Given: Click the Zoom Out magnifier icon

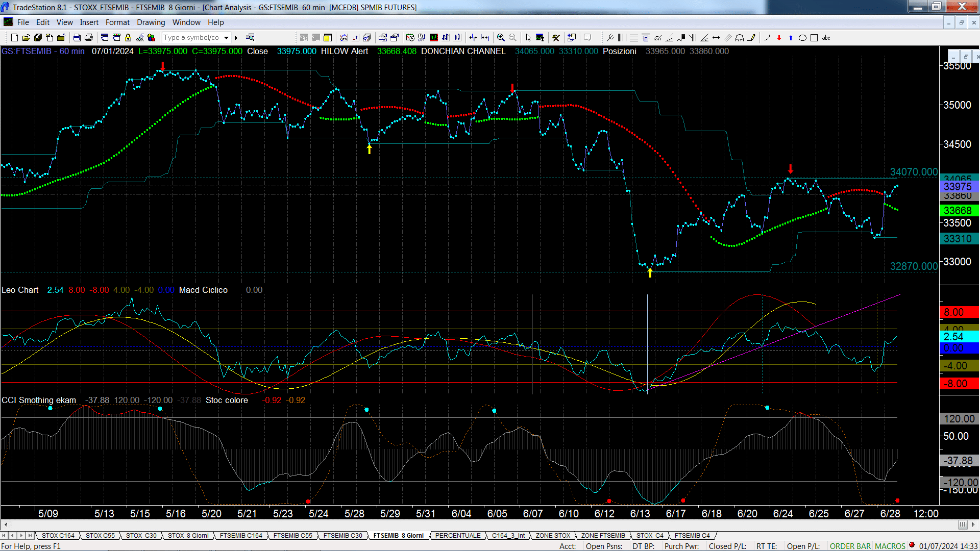Looking at the screenshot, I should tap(512, 37).
